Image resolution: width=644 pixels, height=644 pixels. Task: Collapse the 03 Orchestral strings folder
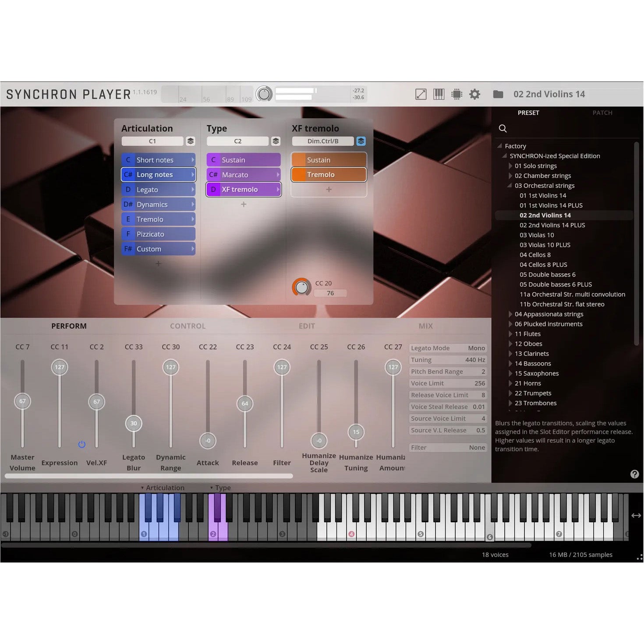509,185
